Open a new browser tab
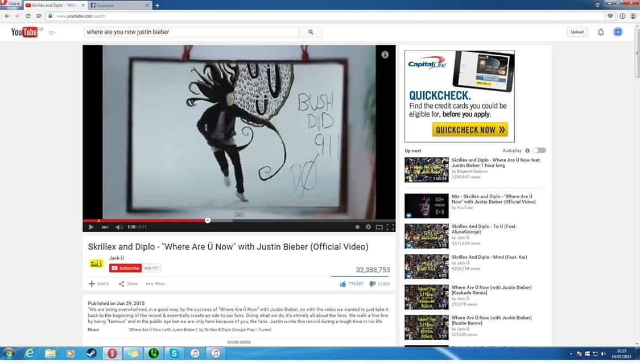The width and height of the screenshot is (640, 364). tap(157, 5)
